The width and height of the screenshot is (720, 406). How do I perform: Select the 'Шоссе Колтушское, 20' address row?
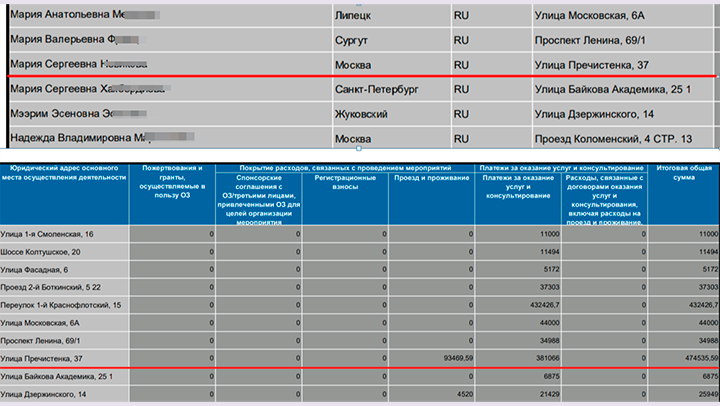point(40,252)
